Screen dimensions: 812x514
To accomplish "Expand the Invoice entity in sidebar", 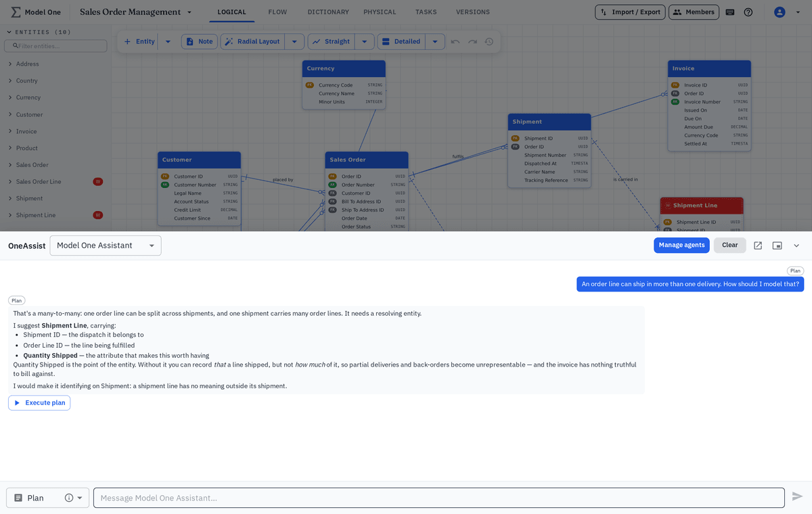I will 10,131.
